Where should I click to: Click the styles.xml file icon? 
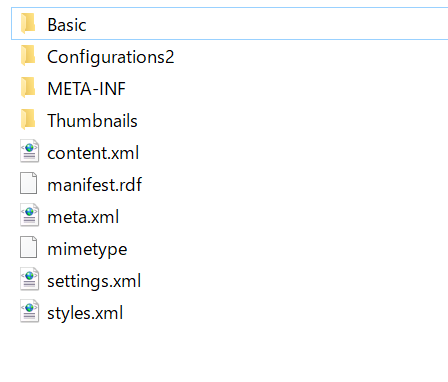(x=29, y=311)
